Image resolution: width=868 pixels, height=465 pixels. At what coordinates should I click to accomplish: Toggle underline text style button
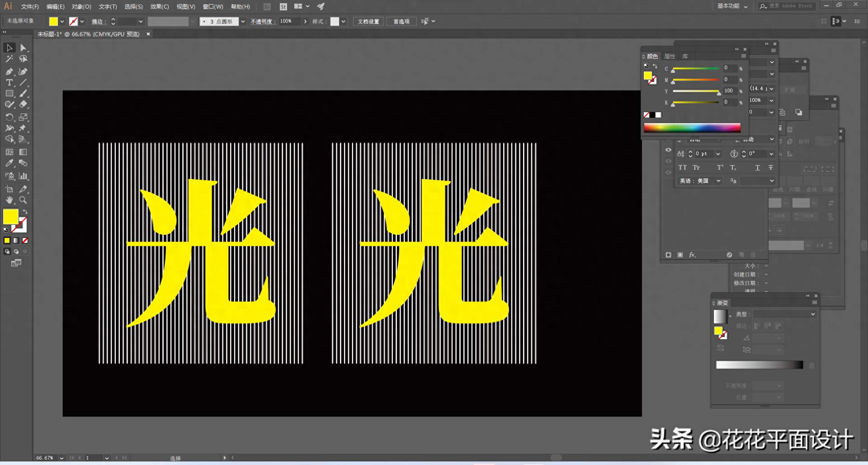pos(758,168)
